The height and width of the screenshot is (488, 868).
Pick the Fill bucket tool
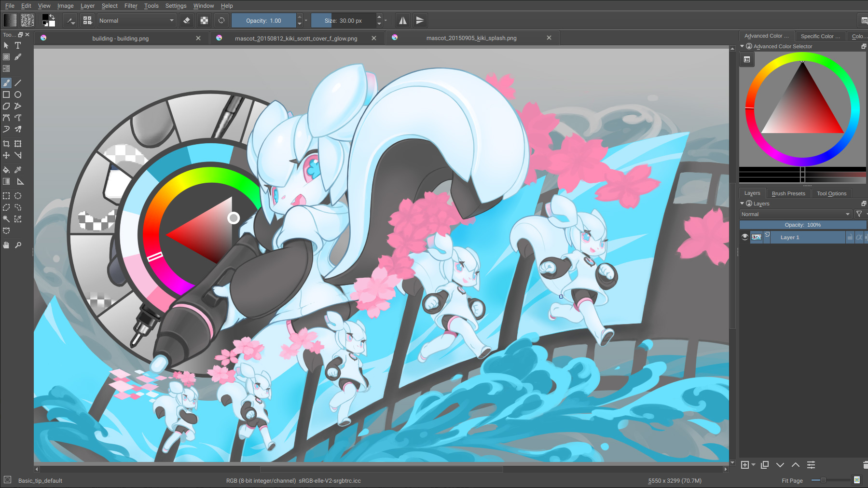(6, 170)
